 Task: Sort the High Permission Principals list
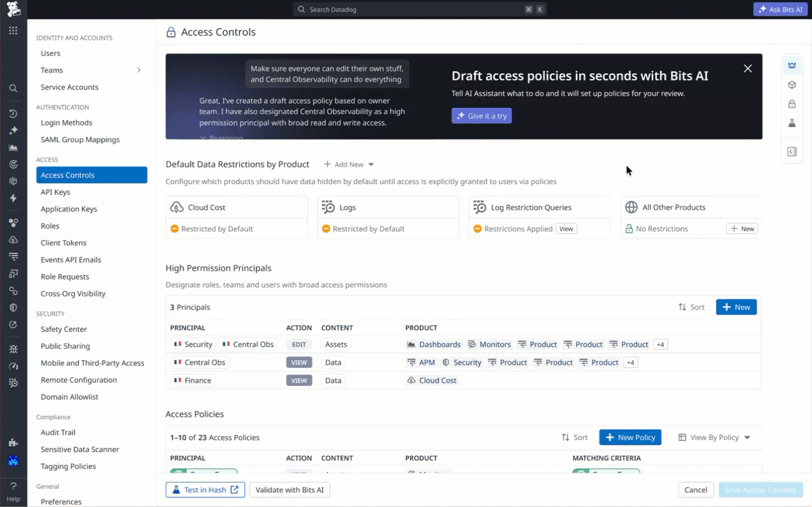coord(692,308)
